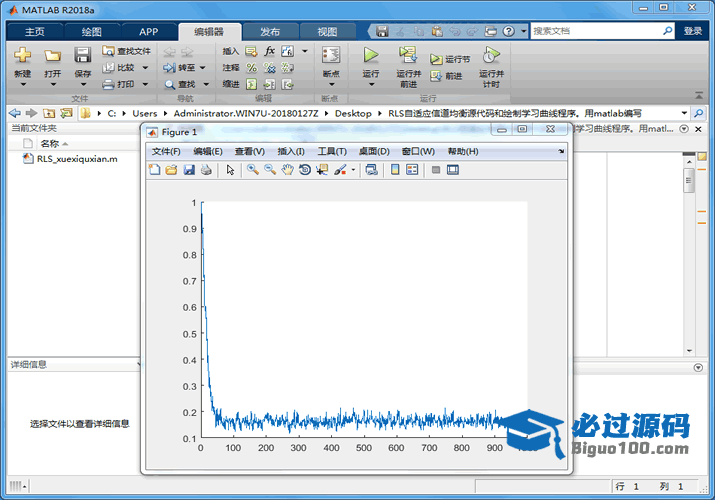Open the 工具(T) menu in Figure 1

click(x=331, y=151)
